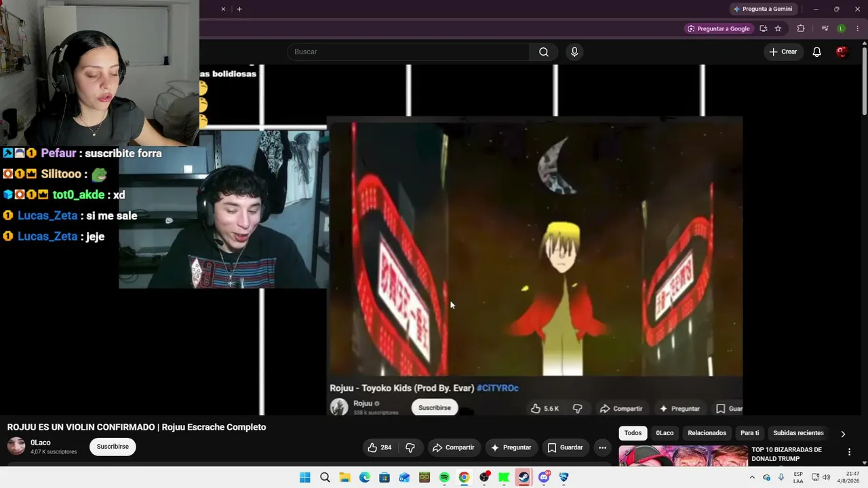Start voice search with the microphone icon
This screenshot has width=868, height=488.
pyautogui.click(x=574, y=52)
